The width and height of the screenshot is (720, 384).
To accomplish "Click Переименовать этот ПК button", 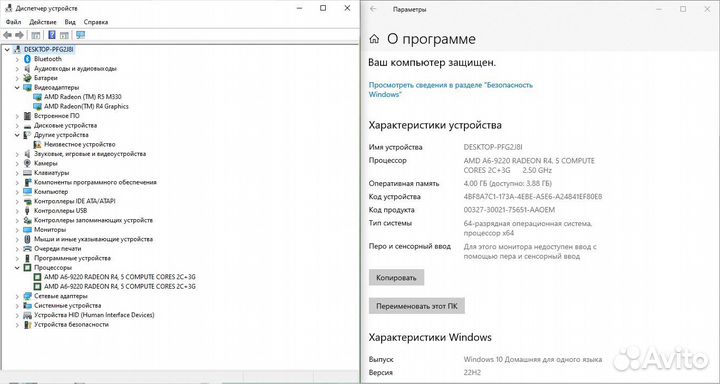I will point(416,306).
